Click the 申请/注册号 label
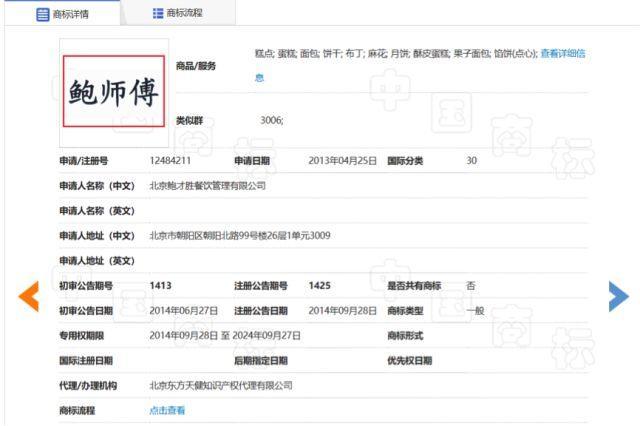The width and height of the screenshot is (640, 426). (84, 161)
